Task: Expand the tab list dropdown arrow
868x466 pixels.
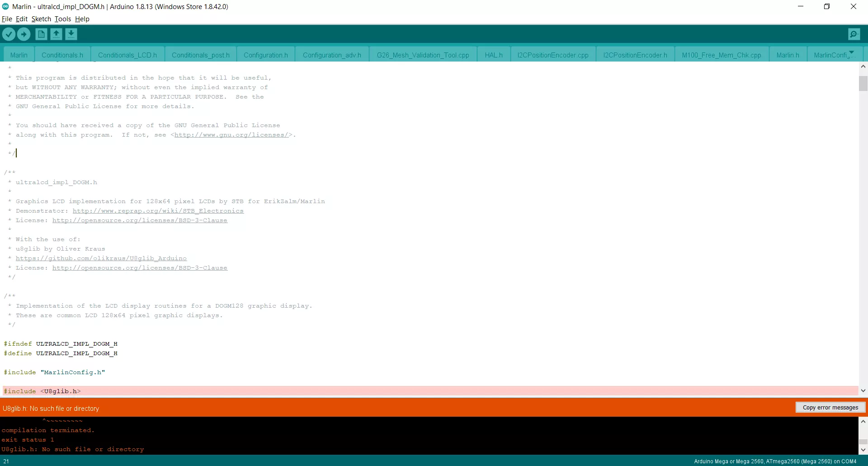Action: click(x=852, y=52)
